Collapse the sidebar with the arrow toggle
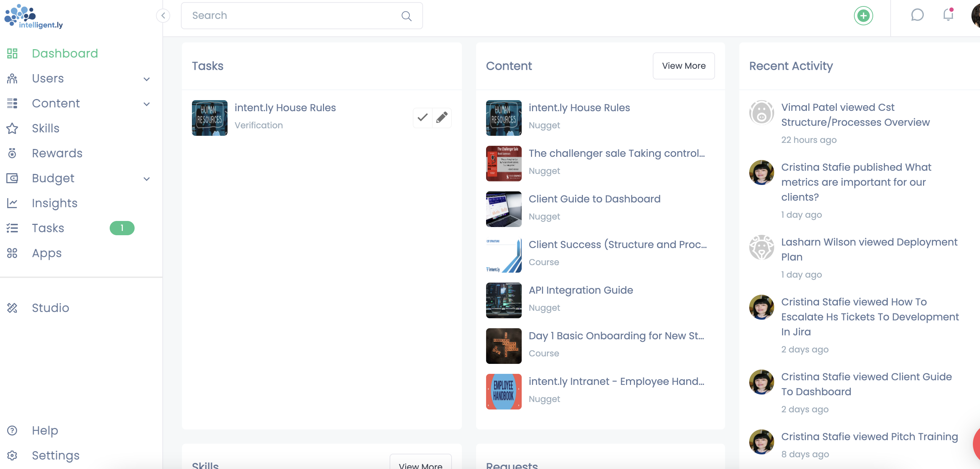The height and width of the screenshot is (469, 980). pos(163,16)
